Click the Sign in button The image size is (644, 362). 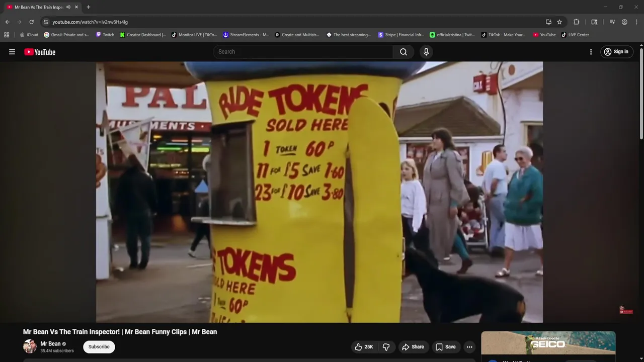pos(616,52)
